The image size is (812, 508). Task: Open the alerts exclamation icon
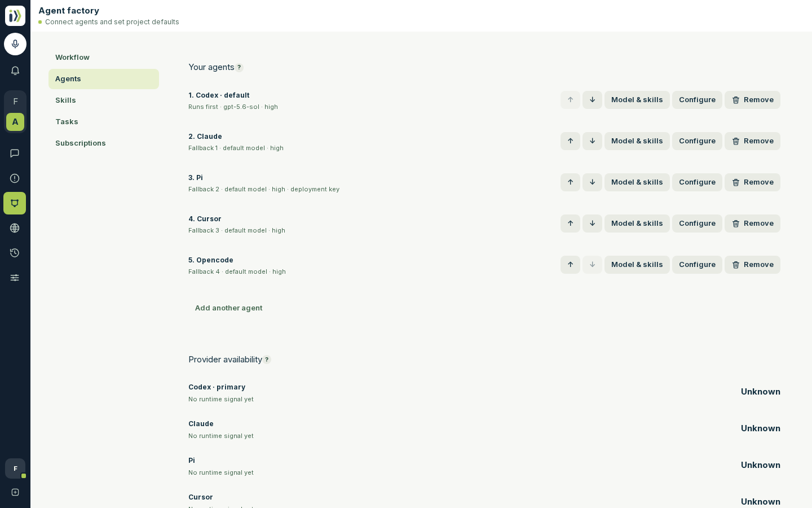[x=15, y=178]
